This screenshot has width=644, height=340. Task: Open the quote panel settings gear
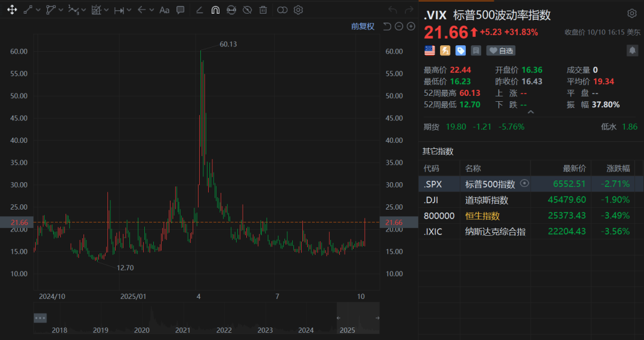(x=631, y=14)
